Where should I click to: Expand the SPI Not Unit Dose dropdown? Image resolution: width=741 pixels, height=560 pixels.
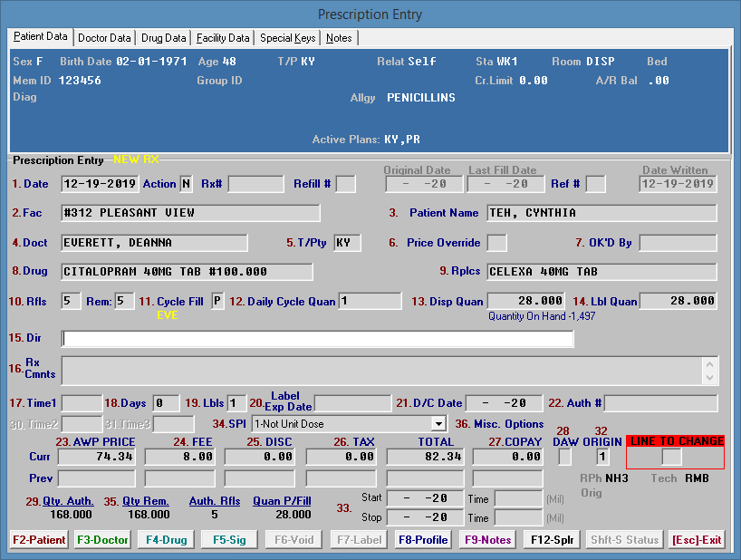pyautogui.click(x=438, y=423)
